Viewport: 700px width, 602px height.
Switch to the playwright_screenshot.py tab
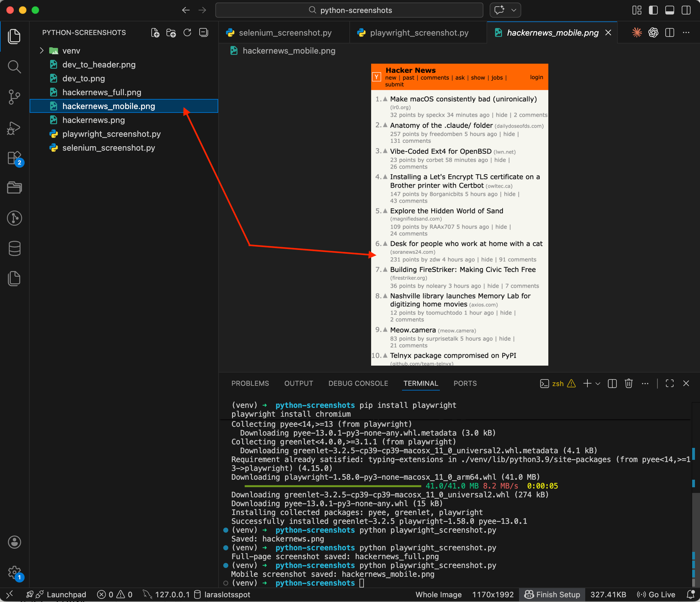[419, 32]
